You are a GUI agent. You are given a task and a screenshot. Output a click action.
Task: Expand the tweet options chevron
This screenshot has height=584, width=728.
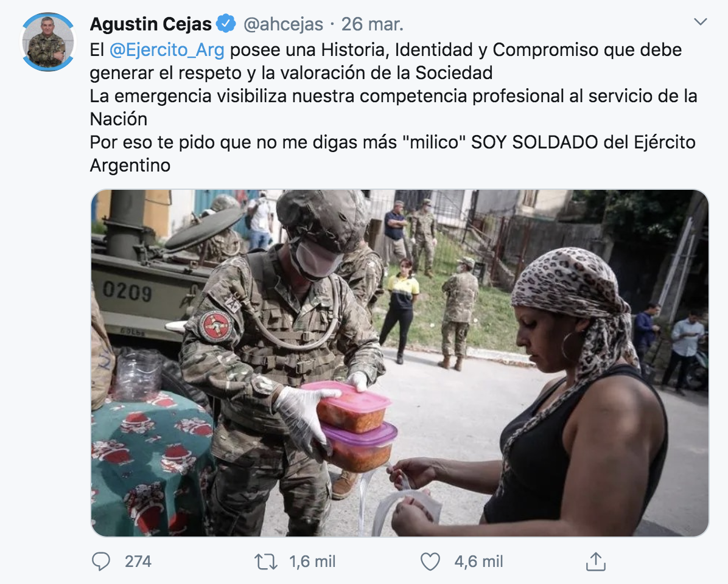pyautogui.click(x=700, y=21)
